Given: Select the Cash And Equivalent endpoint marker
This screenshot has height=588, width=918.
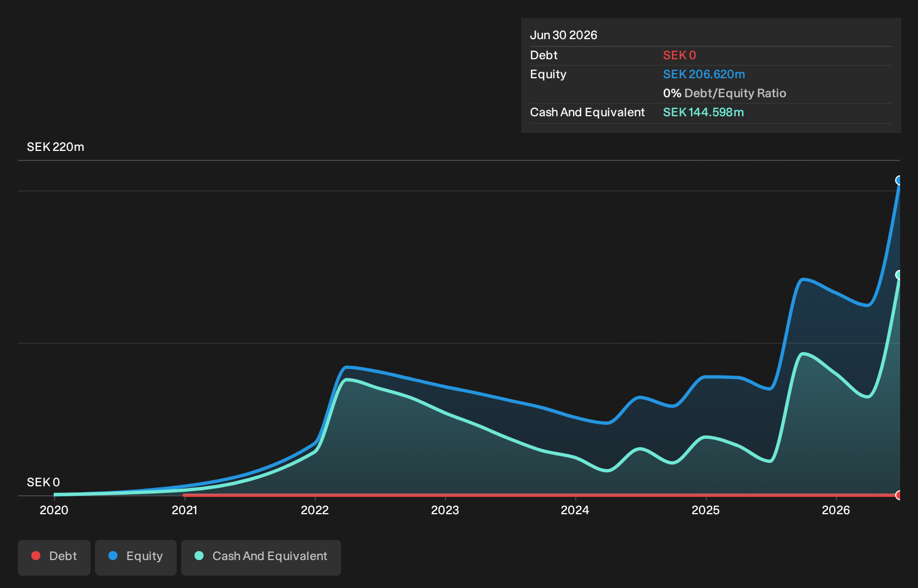Looking at the screenshot, I should point(899,274).
